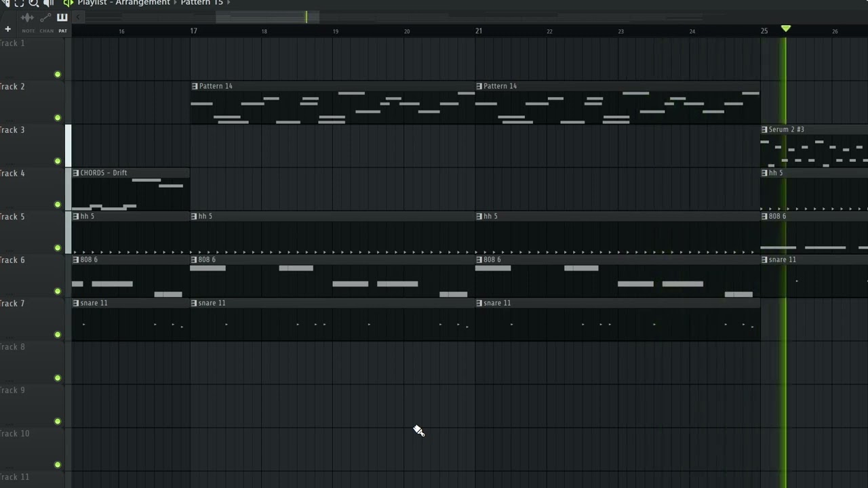Select the Track 10 header label
This screenshot has width=868, height=488.
(14, 434)
